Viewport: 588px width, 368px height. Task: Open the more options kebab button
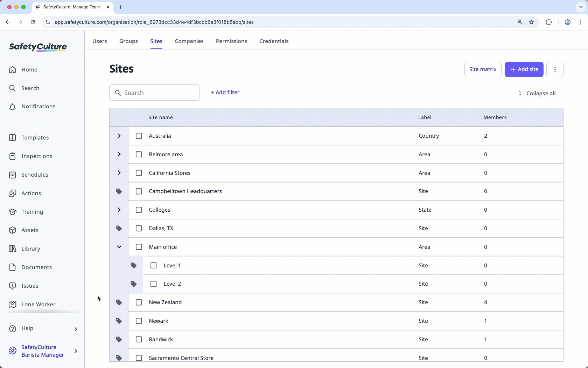tap(555, 69)
